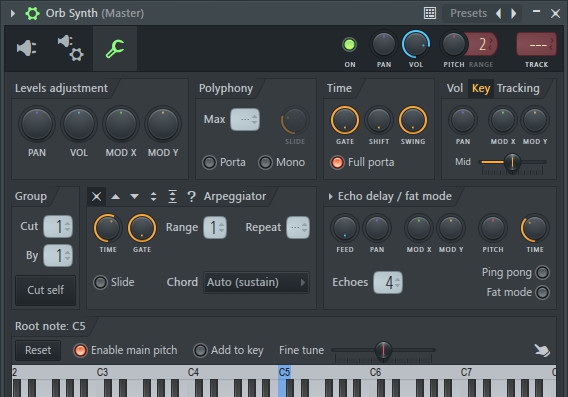Click the echo TIME knob

pyautogui.click(x=535, y=228)
